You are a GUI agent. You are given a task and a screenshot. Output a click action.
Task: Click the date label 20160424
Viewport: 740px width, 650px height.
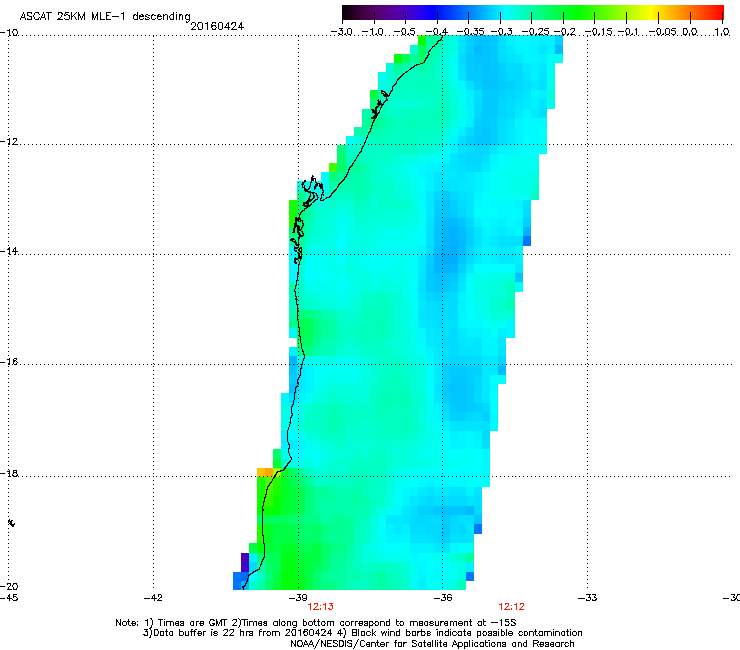217,26
